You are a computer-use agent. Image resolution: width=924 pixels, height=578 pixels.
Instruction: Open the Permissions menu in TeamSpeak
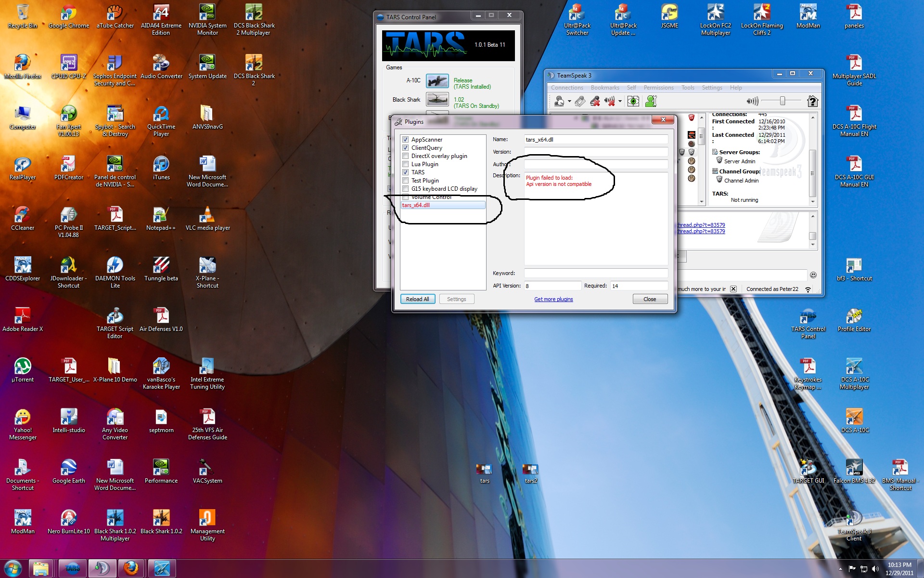coord(658,88)
